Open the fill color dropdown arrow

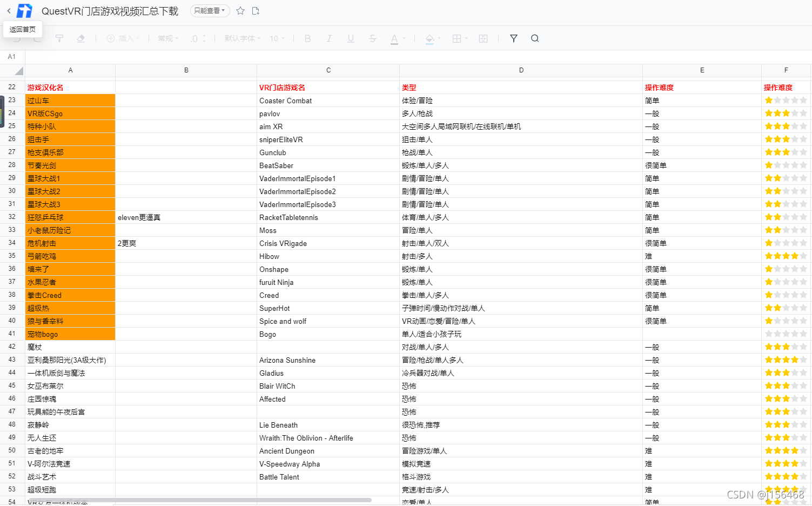click(439, 38)
